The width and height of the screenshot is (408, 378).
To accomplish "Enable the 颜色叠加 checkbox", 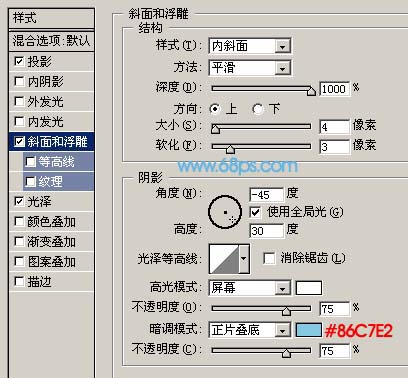I will (x=19, y=221).
